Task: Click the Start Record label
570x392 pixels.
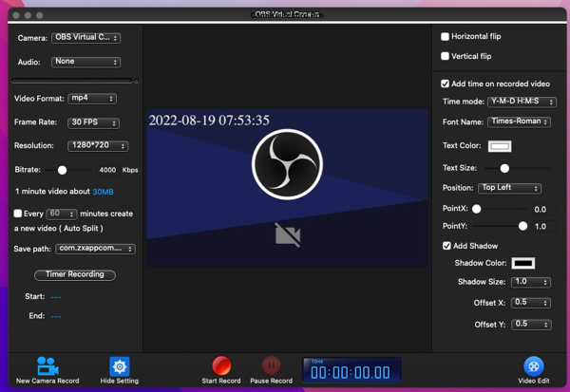Action: point(221,381)
